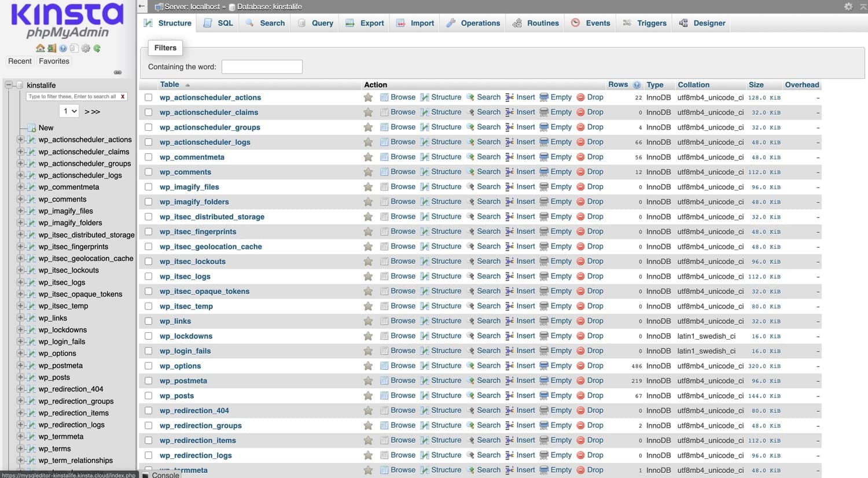
Task: Open the settings gear in top-right corner
Action: coord(848,6)
